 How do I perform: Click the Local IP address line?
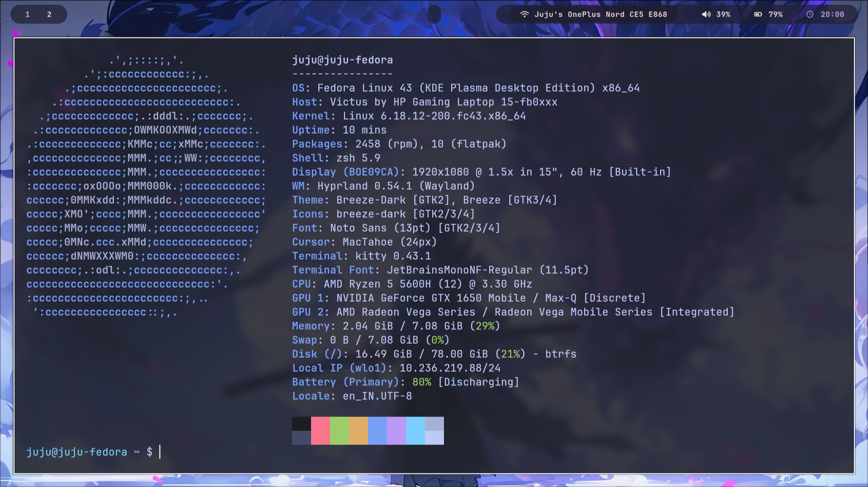click(x=396, y=368)
